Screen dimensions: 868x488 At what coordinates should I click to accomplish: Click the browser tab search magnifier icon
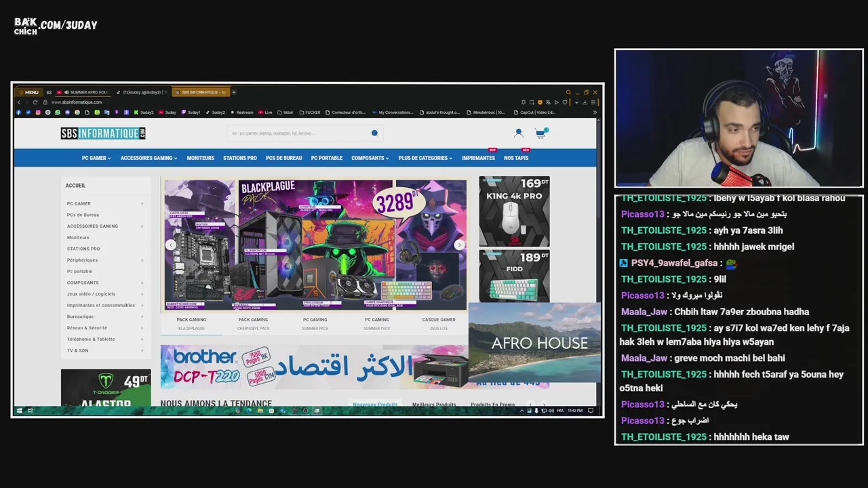(x=568, y=92)
